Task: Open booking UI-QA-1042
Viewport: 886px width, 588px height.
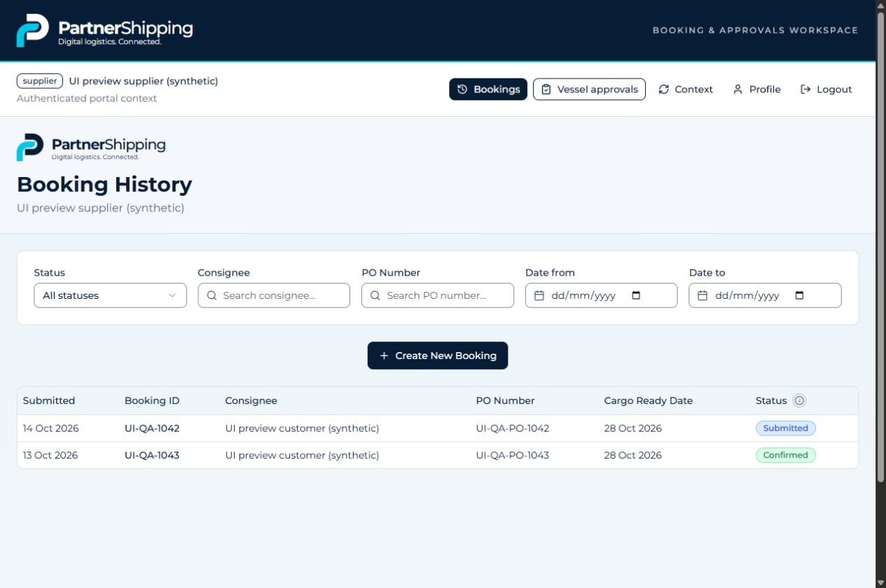Action: (152, 428)
